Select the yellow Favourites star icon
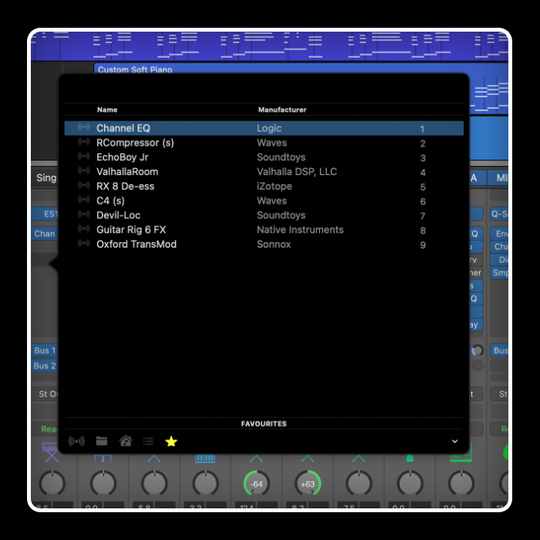 click(x=171, y=441)
